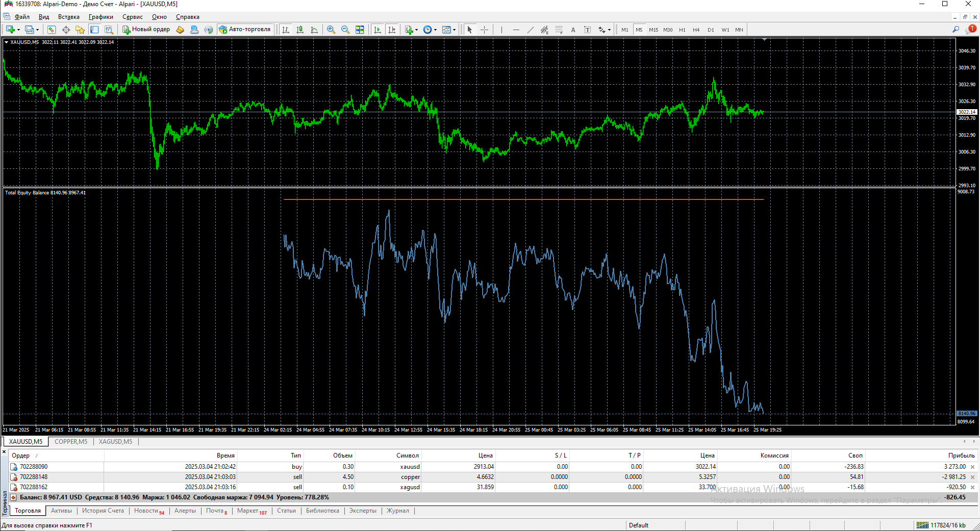980x531 pixels.
Task: Toggle the Data Window crosshair-circle icon
Action: point(66,30)
